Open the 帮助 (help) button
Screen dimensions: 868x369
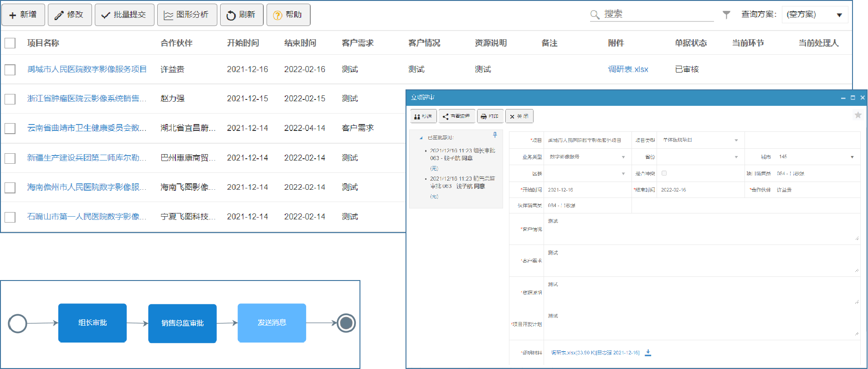pyautogui.click(x=288, y=15)
